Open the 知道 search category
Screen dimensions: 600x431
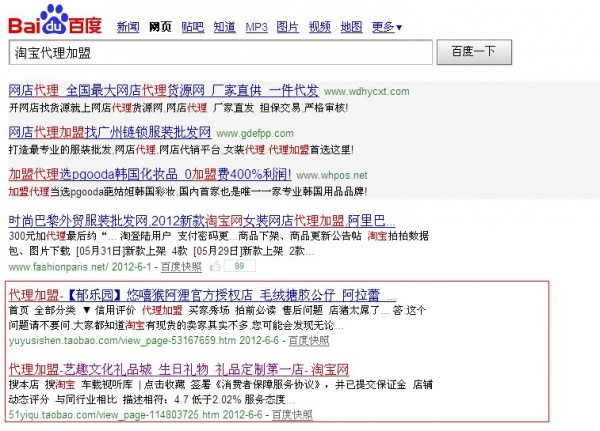tap(225, 24)
